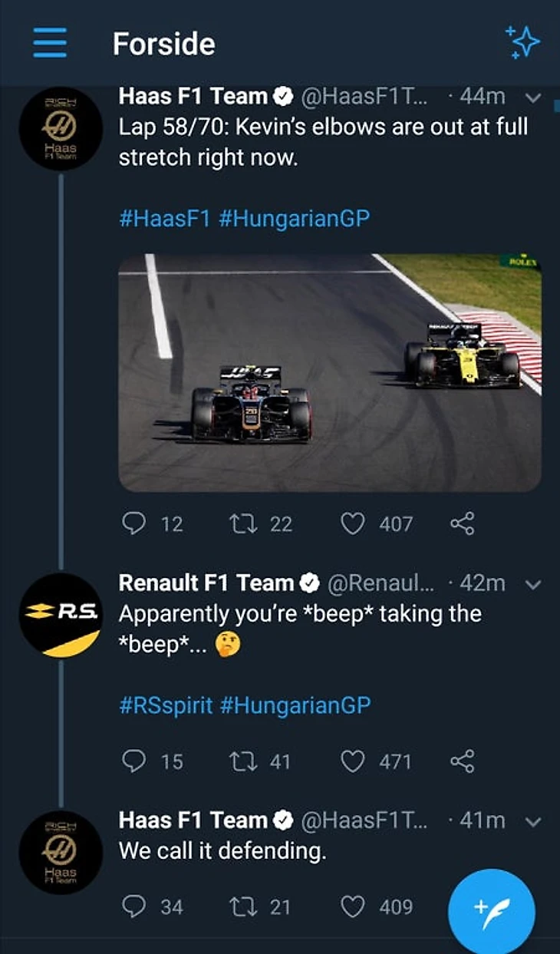Open the #HaasF1 hashtag
Image resolution: width=560 pixels, height=954 pixels.
point(165,218)
